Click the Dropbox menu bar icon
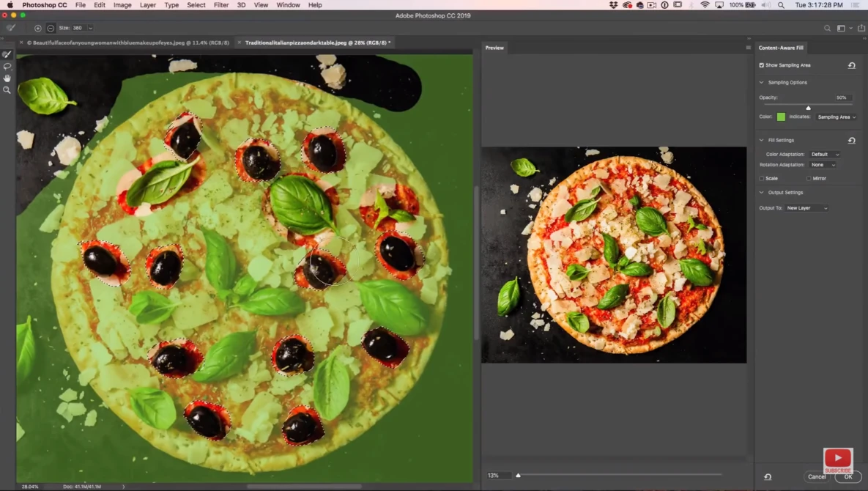 pyautogui.click(x=613, y=5)
